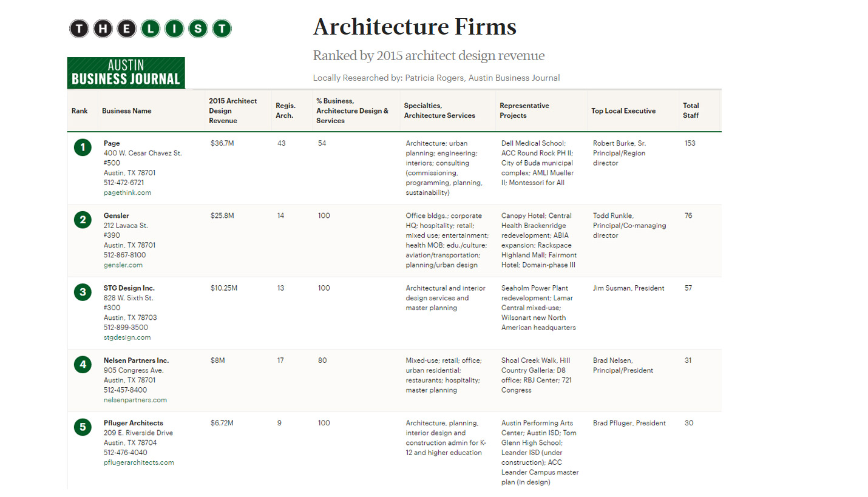The image size is (868, 497).
Task: Click the green rank 4 badge
Action: [x=83, y=365]
